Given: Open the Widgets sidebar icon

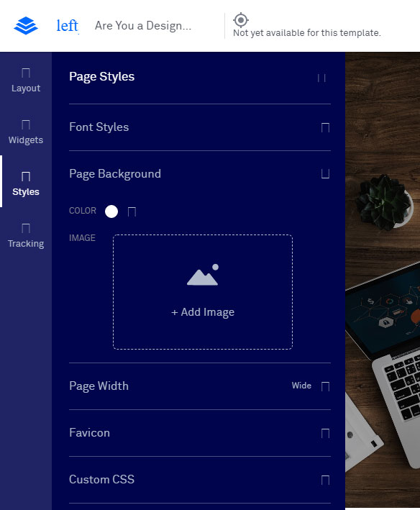Looking at the screenshot, I should click(26, 124).
